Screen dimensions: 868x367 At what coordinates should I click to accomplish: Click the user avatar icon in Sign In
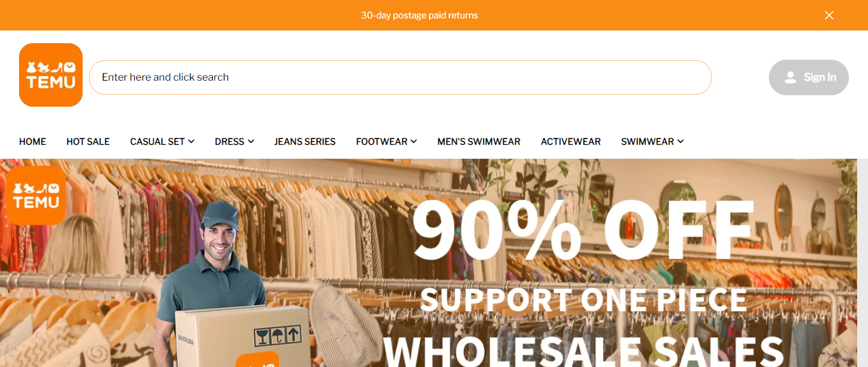[x=790, y=77]
